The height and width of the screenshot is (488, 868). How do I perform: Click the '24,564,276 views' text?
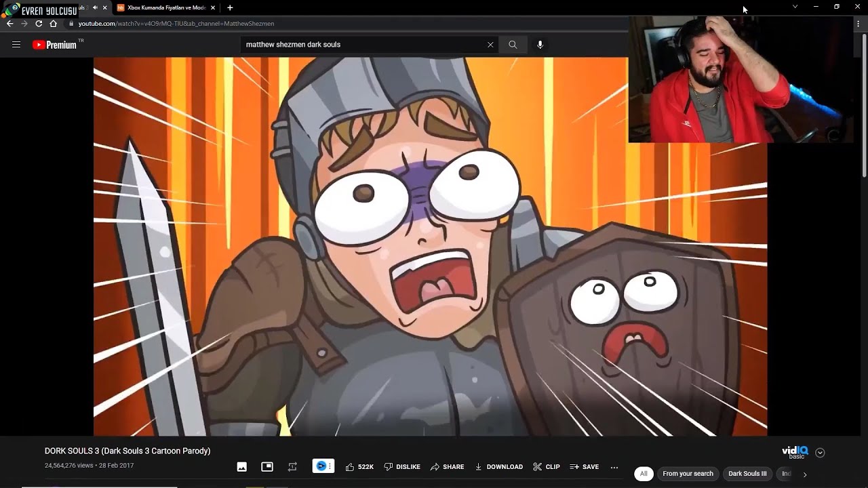tap(68, 466)
